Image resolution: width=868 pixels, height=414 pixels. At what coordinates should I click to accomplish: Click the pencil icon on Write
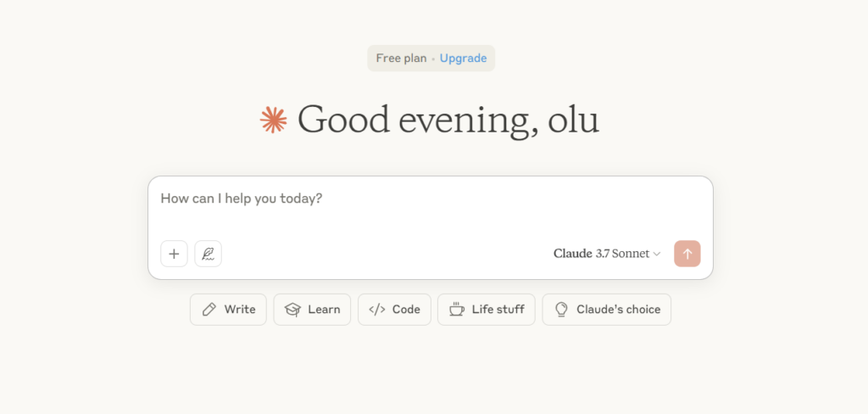coord(209,310)
